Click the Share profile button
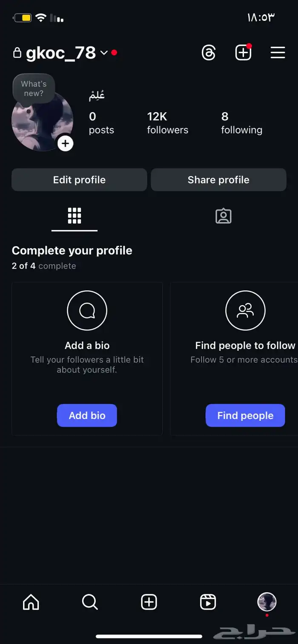298x644 pixels. coord(218,180)
